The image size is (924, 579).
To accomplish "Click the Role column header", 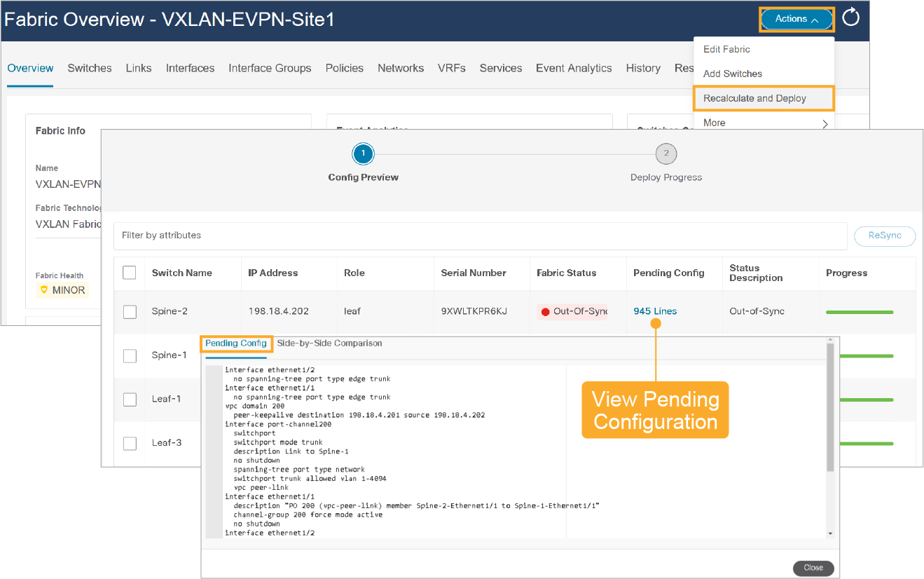I will tap(354, 273).
